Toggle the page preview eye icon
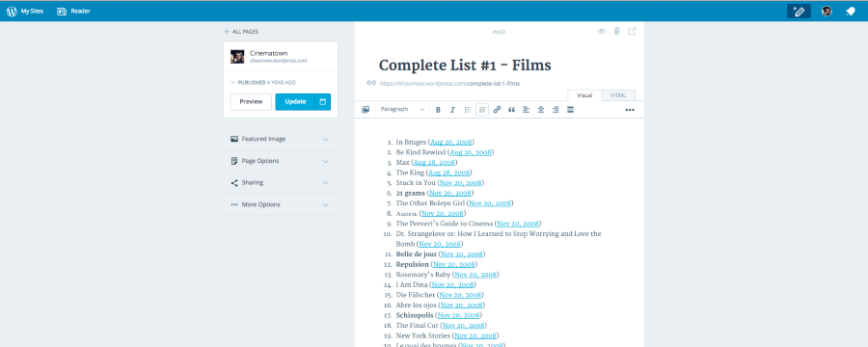The height and width of the screenshot is (347, 868). click(601, 31)
